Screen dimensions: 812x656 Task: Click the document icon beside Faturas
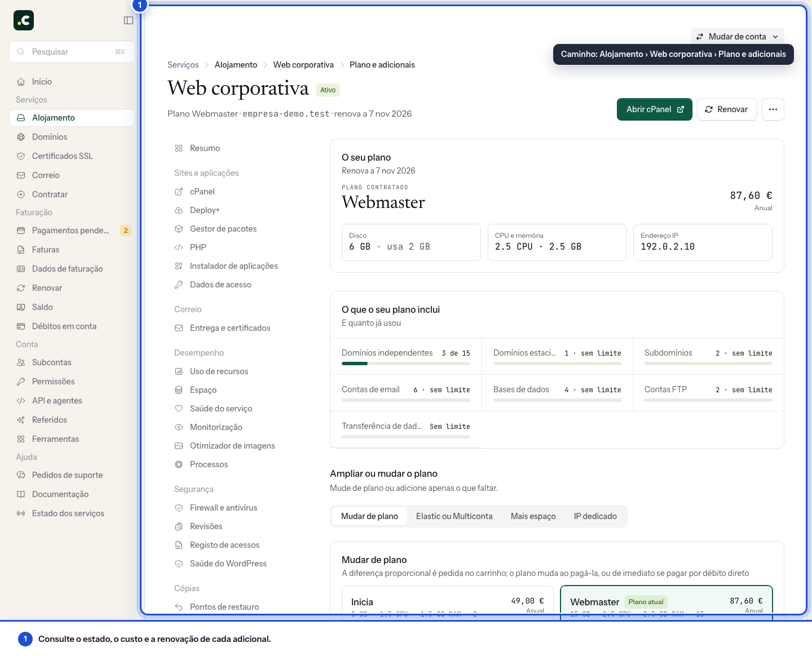(x=21, y=250)
